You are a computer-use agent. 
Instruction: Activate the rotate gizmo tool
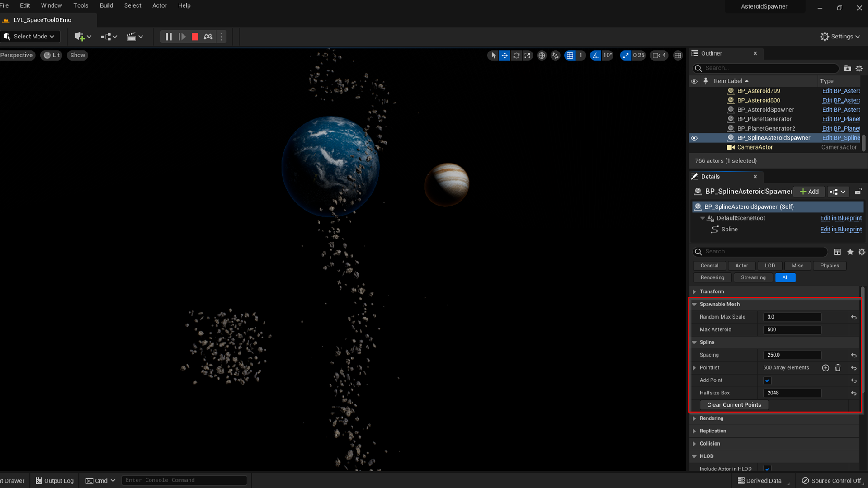pos(516,55)
